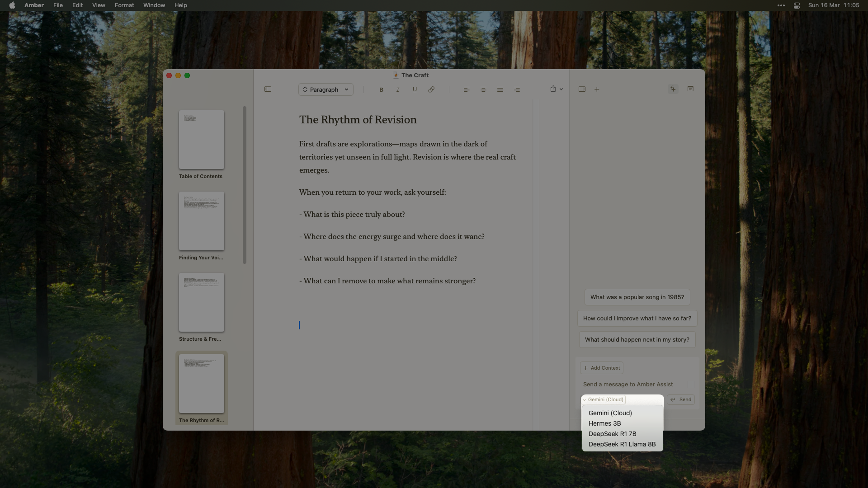
Task: Toggle the right-hand panel visibility
Action: tap(582, 89)
